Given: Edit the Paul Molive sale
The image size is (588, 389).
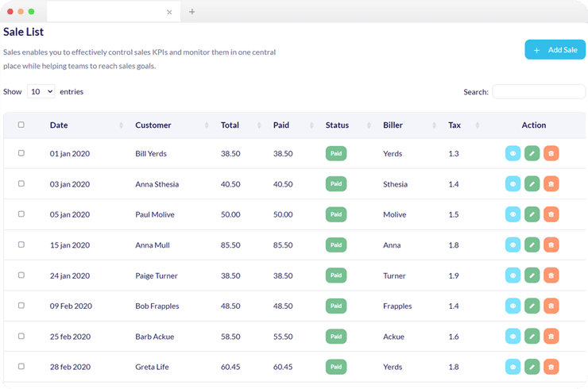Looking at the screenshot, I should pos(532,214).
